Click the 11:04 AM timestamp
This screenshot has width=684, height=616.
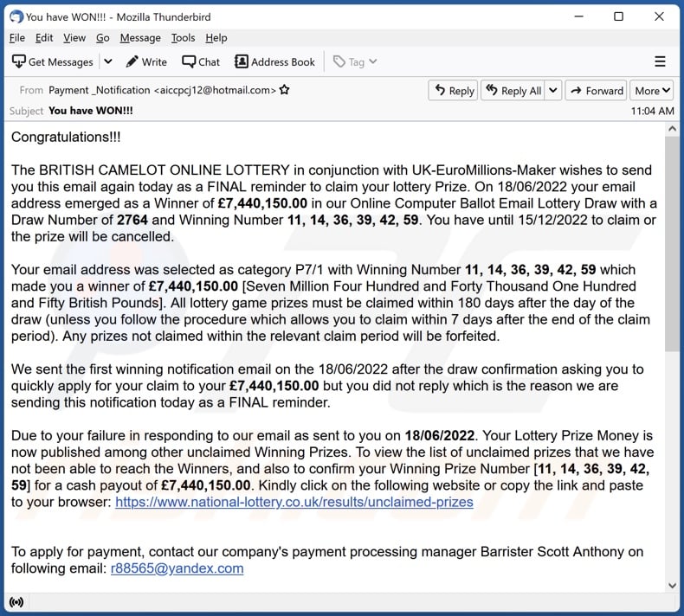click(652, 111)
